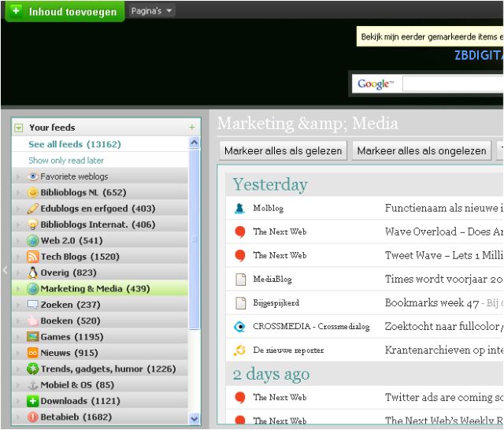This screenshot has height=430, width=504.
Task: Click the lightbulb icon of Biblioblogs Internat.
Action: click(x=32, y=224)
